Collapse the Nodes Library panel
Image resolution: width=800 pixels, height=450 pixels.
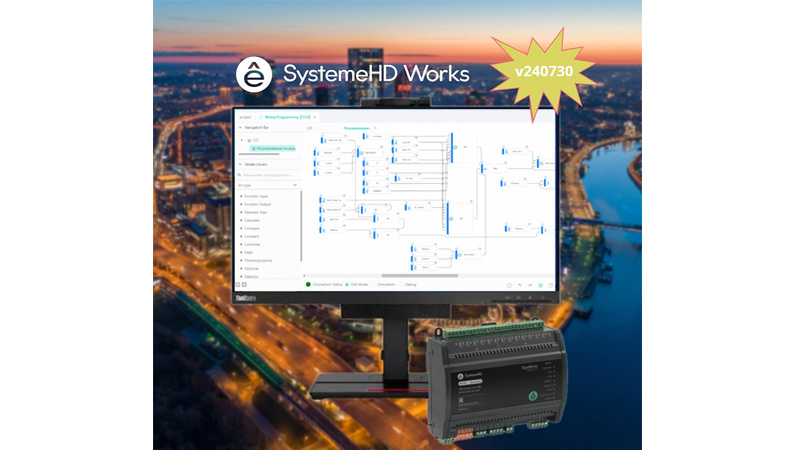[x=240, y=164]
